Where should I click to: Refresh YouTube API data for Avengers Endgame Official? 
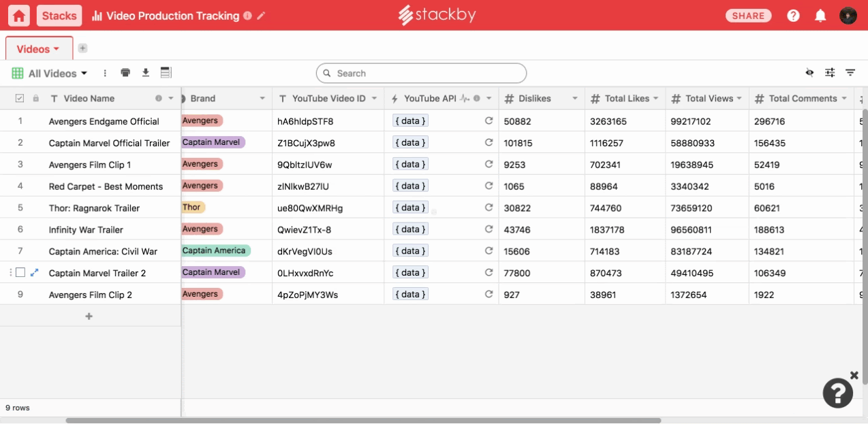coord(489,121)
